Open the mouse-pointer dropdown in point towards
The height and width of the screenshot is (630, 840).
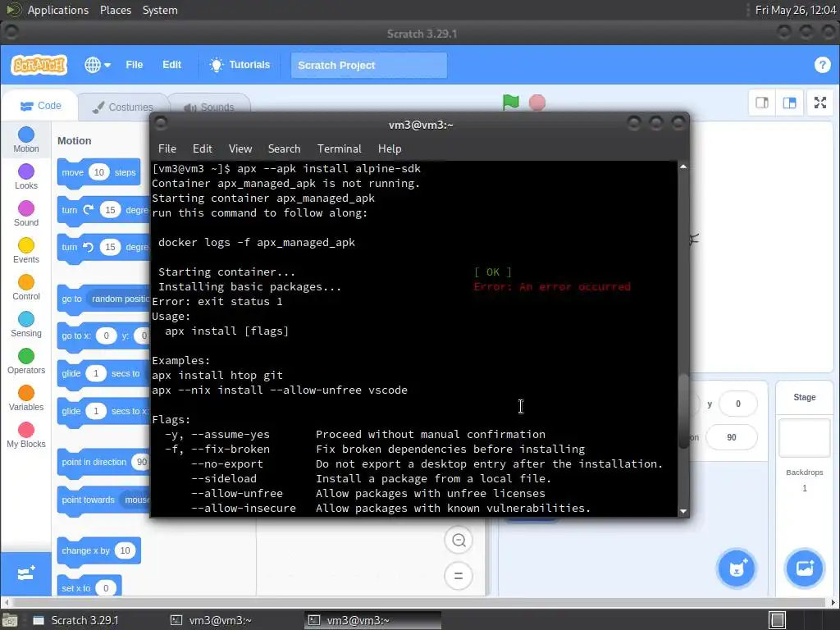[x=135, y=500]
